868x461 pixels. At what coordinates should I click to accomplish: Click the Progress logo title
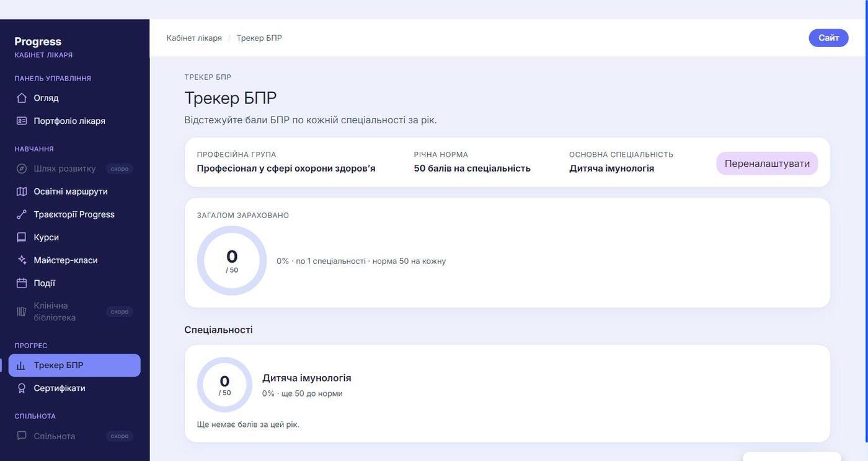(38, 42)
